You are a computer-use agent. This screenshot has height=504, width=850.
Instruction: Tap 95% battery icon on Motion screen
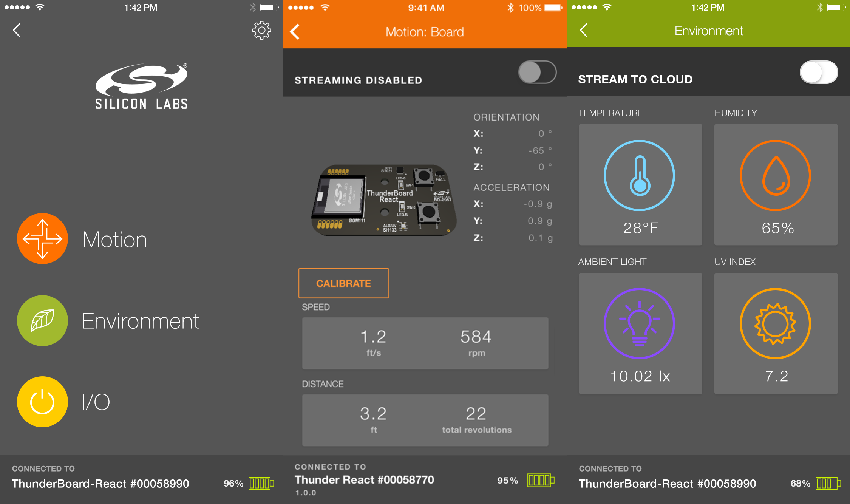click(x=541, y=480)
